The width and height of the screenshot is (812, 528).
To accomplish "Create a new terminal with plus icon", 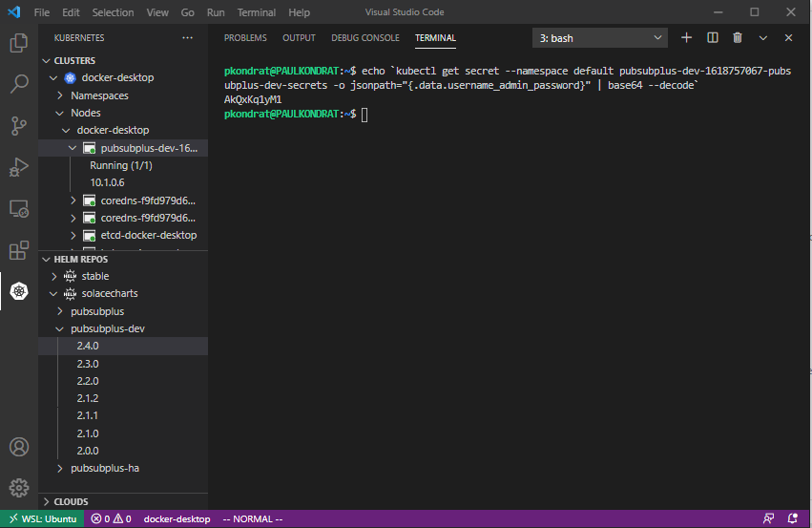I will click(x=686, y=38).
